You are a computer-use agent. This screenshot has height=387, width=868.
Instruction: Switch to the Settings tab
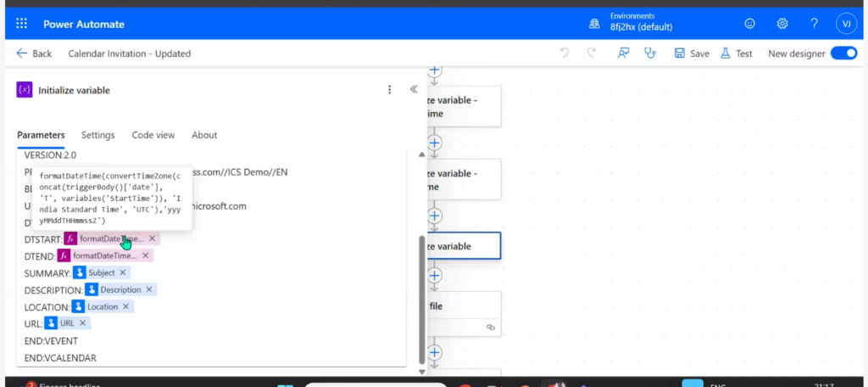pos(98,135)
